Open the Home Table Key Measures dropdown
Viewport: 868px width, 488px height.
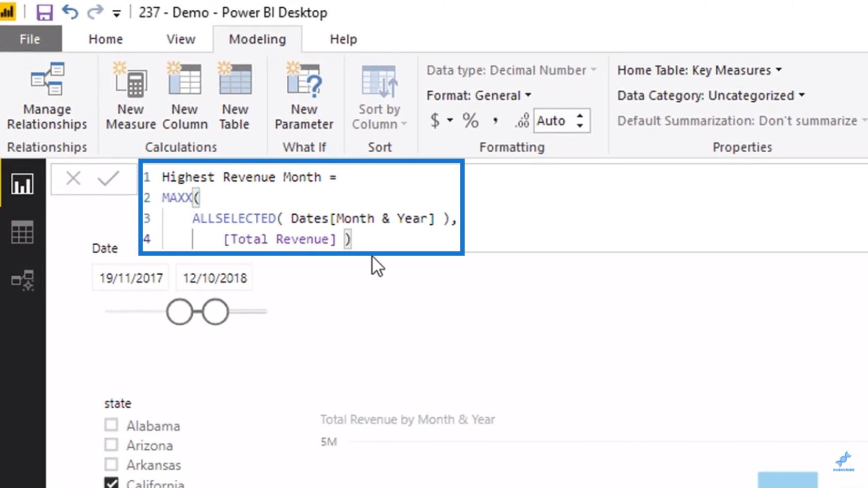pos(700,70)
